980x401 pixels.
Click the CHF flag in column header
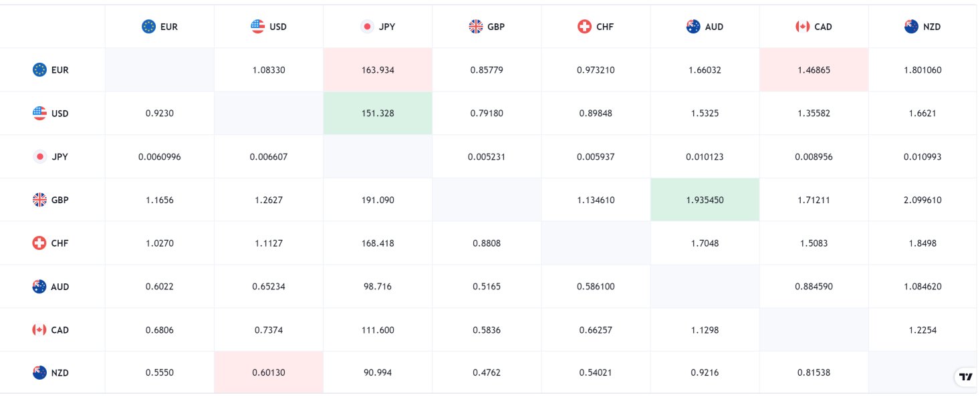(x=584, y=27)
